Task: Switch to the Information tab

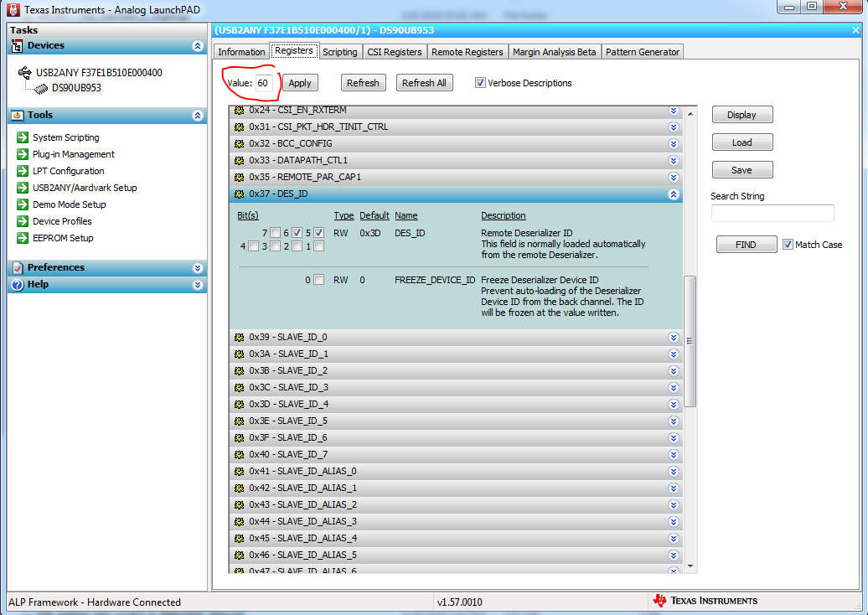Action: pyautogui.click(x=241, y=52)
